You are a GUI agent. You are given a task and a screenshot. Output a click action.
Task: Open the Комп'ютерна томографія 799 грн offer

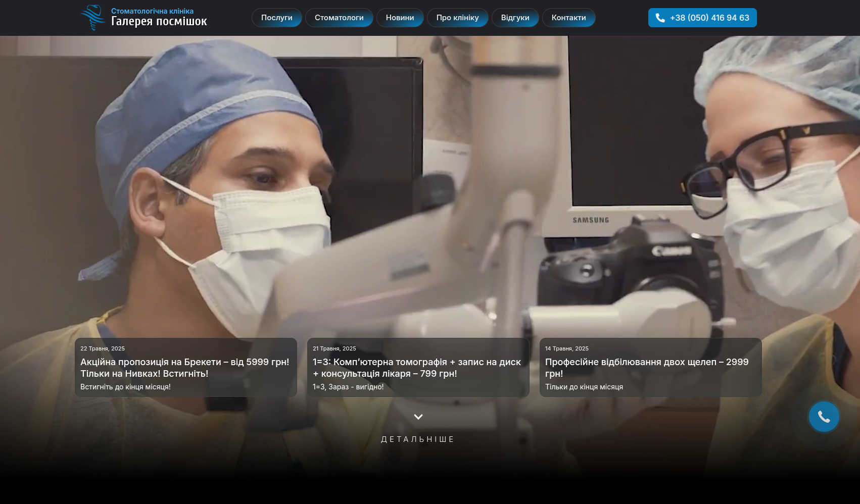(417, 368)
